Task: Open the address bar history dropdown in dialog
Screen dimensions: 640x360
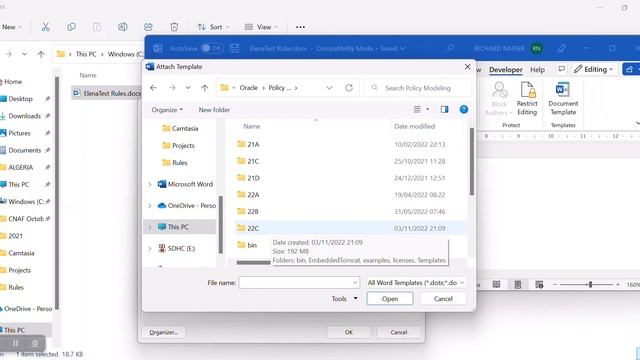Action: tap(329, 88)
